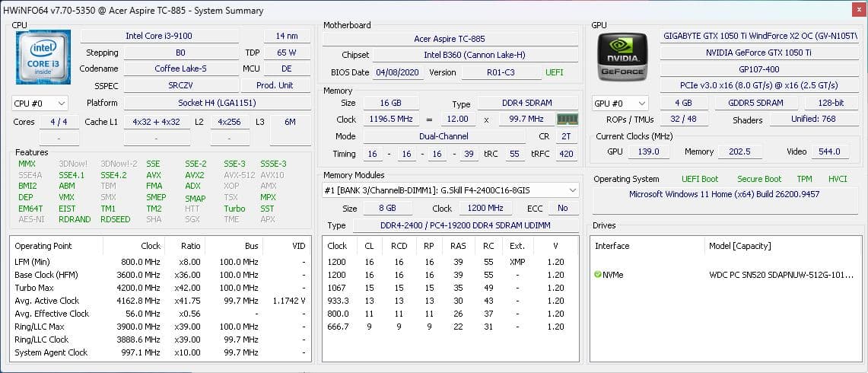868x373 pixels.
Task: Click the Intel Core i3 logo
Action: 43,57
